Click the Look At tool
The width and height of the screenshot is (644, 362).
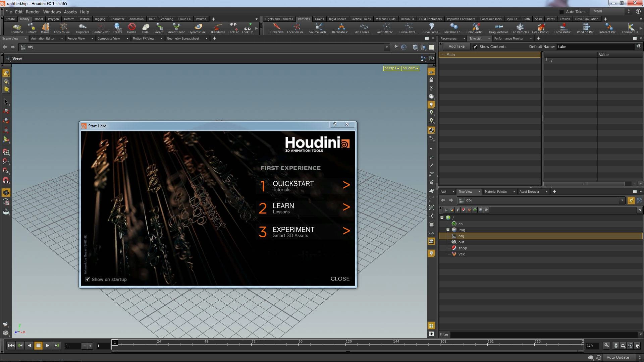click(233, 28)
